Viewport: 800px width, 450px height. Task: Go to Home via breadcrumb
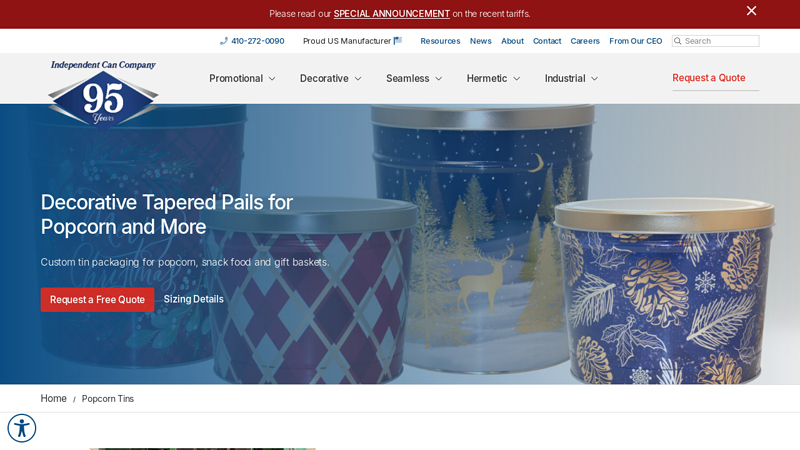[x=54, y=398]
